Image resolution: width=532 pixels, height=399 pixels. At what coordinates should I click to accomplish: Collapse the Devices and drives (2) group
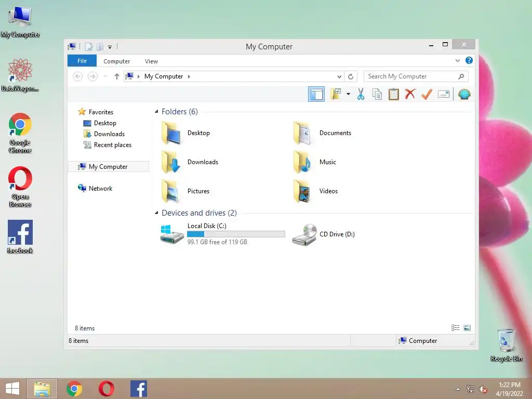pyautogui.click(x=156, y=212)
